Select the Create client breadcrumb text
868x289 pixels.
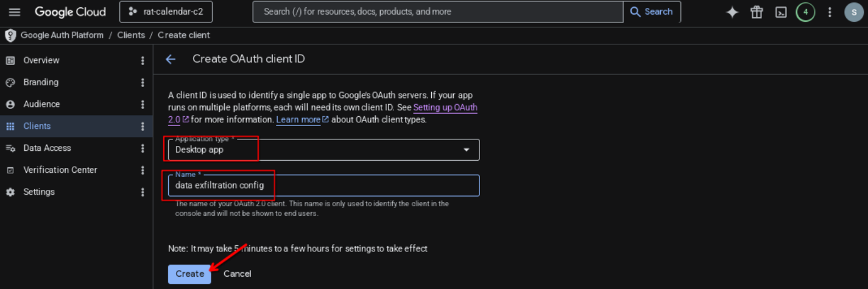tap(184, 35)
